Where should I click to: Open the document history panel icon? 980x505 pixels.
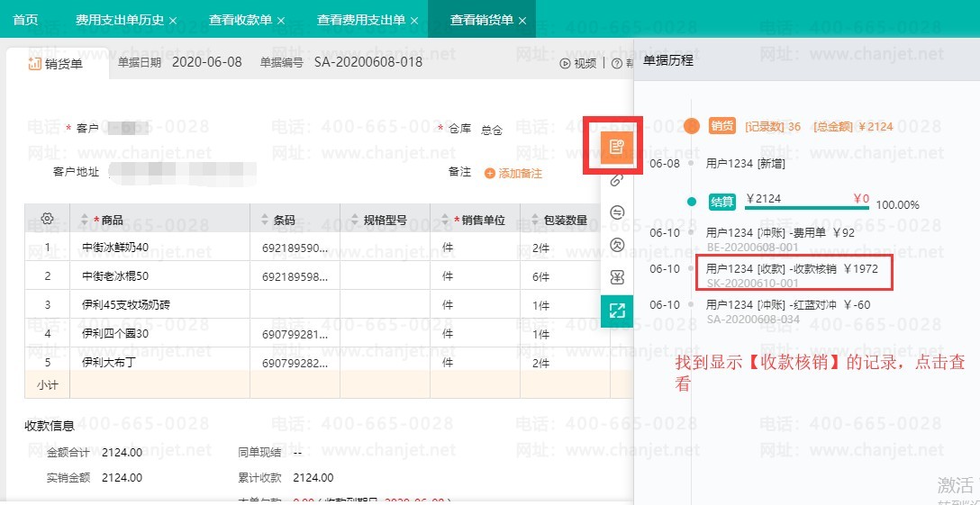[x=616, y=146]
